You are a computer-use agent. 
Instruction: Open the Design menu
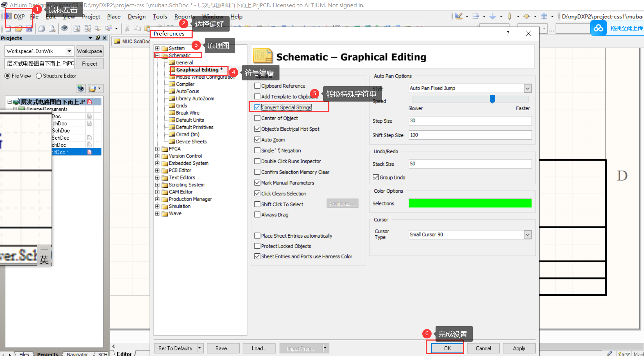(x=137, y=17)
